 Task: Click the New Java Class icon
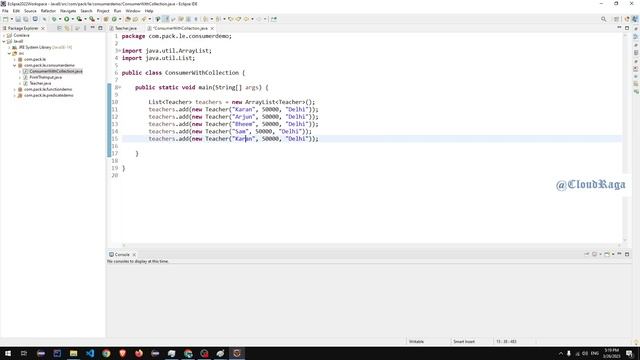pos(114,19)
